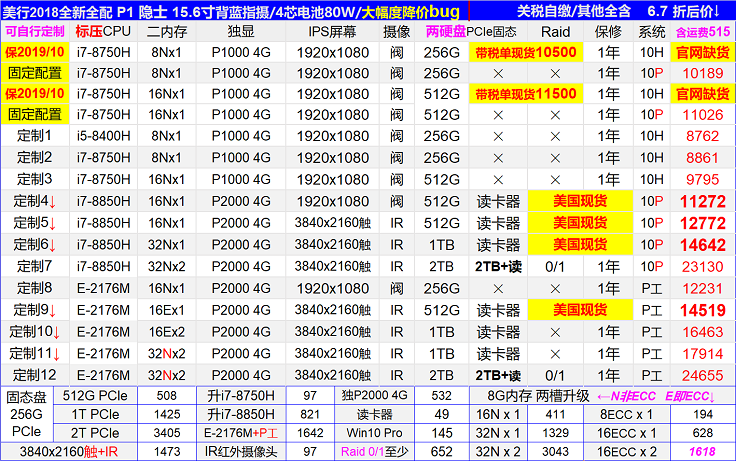Select the price 23130 in 定制7 row

pos(702,266)
